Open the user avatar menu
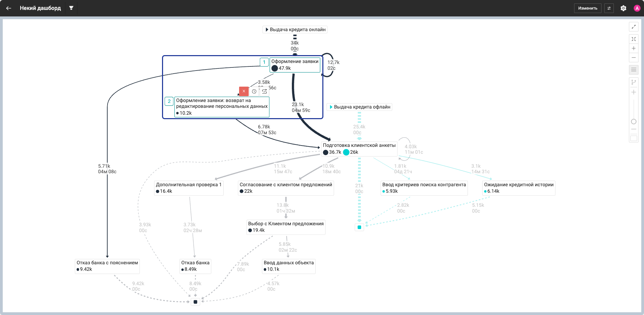644x315 pixels. [x=637, y=8]
